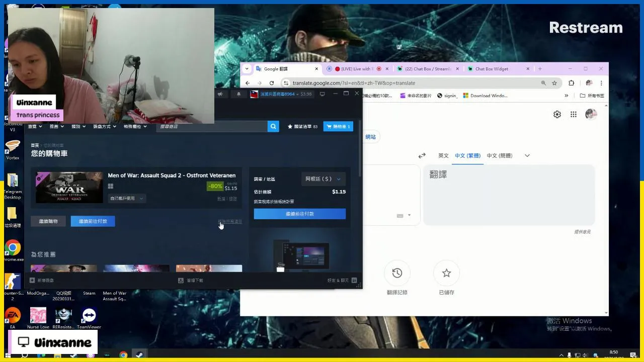The height and width of the screenshot is (362, 644).
Task: Click the Steam announcements megaphone icon
Action: (x=220, y=94)
